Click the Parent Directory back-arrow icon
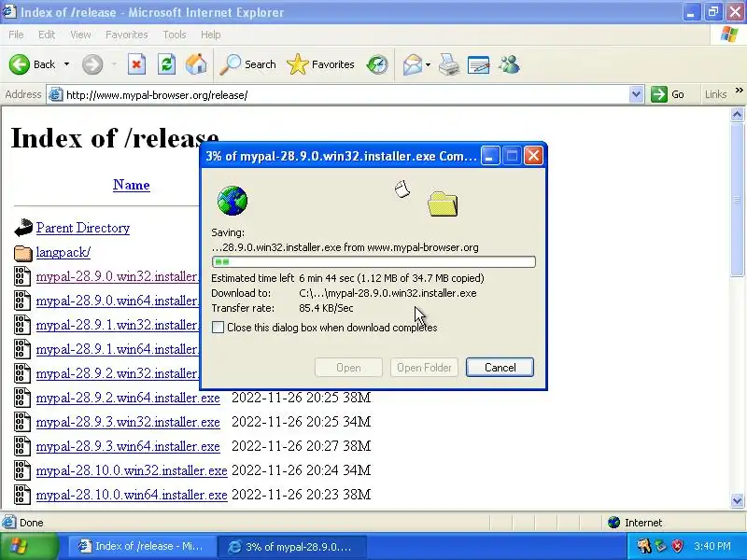The height and width of the screenshot is (560, 747). tap(22, 228)
